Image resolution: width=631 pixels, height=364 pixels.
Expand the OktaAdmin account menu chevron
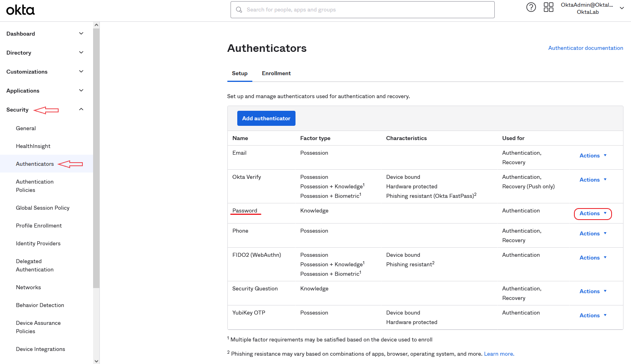coord(621,8)
